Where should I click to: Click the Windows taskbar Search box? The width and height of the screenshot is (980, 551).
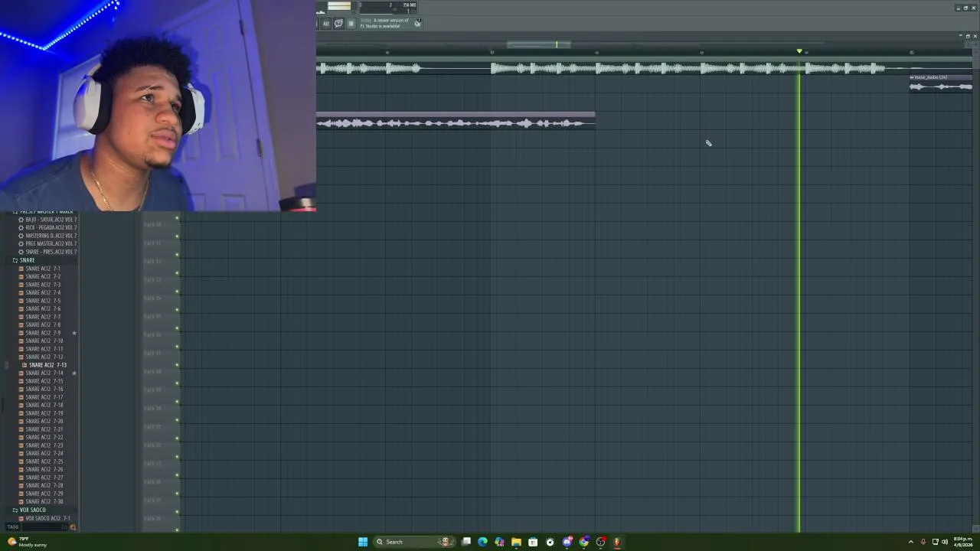(413, 542)
